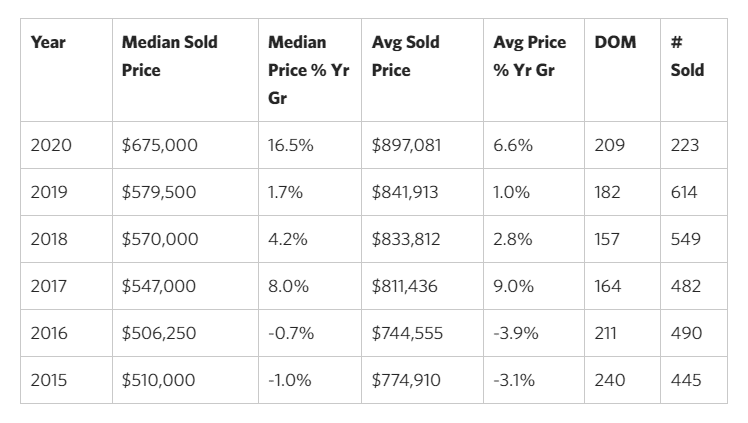Select the Median Price % Yr Gr header
Viewport: 748px width, 423px height.
coord(307,71)
